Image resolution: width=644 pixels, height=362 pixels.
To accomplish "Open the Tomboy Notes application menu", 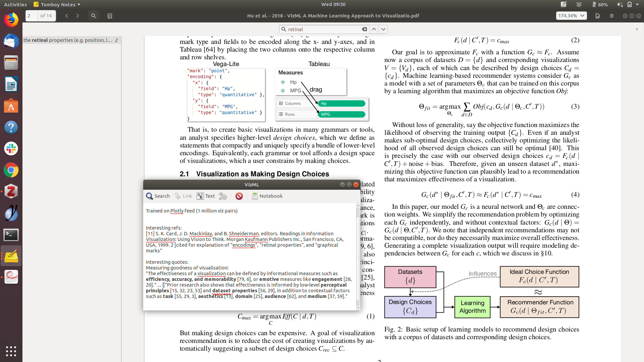I will point(57,5).
